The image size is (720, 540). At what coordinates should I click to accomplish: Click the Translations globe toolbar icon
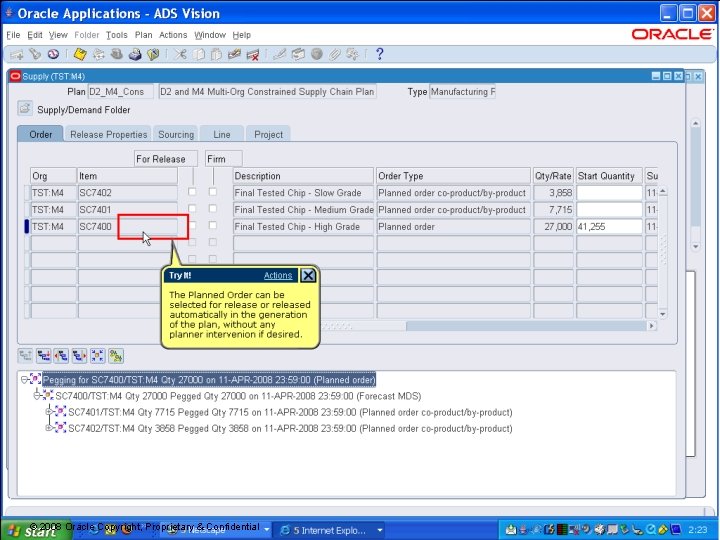pos(316,54)
